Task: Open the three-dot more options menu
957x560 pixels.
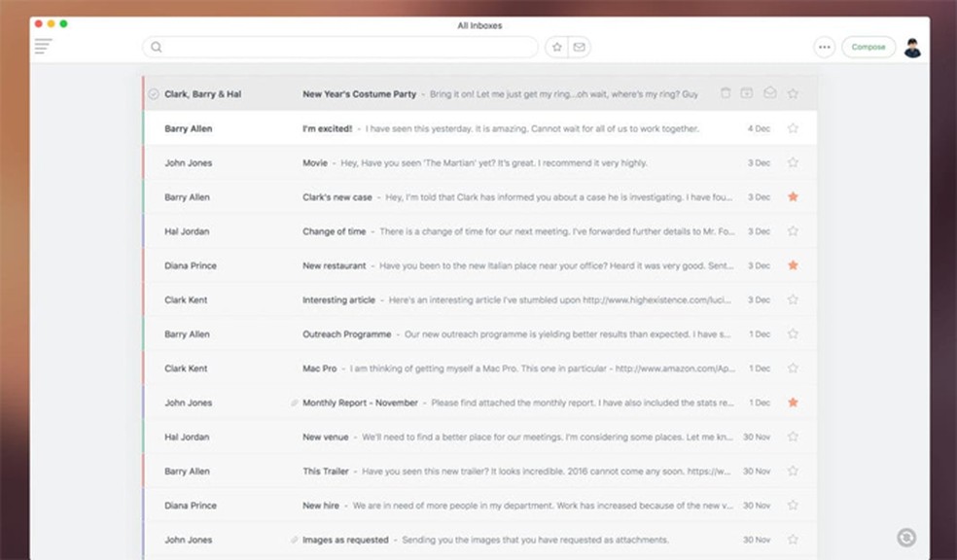Action: click(x=825, y=47)
